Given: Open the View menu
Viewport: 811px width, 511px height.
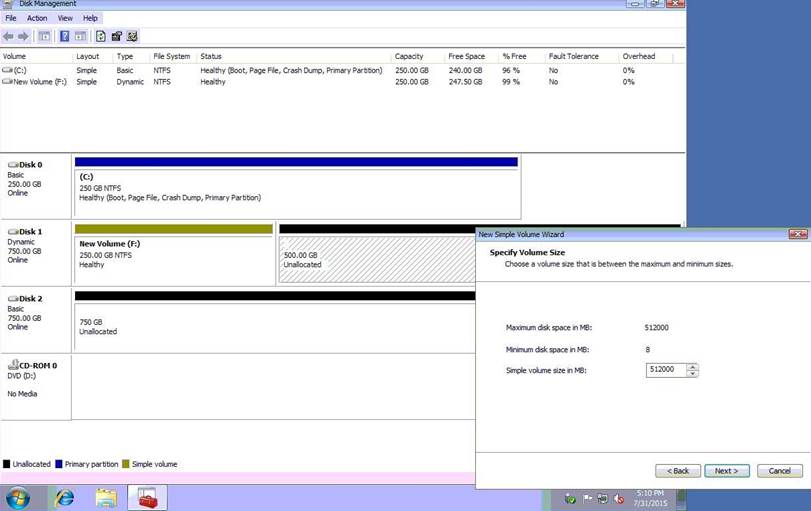Looking at the screenshot, I should pyautogui.click(x=65, y=18).
